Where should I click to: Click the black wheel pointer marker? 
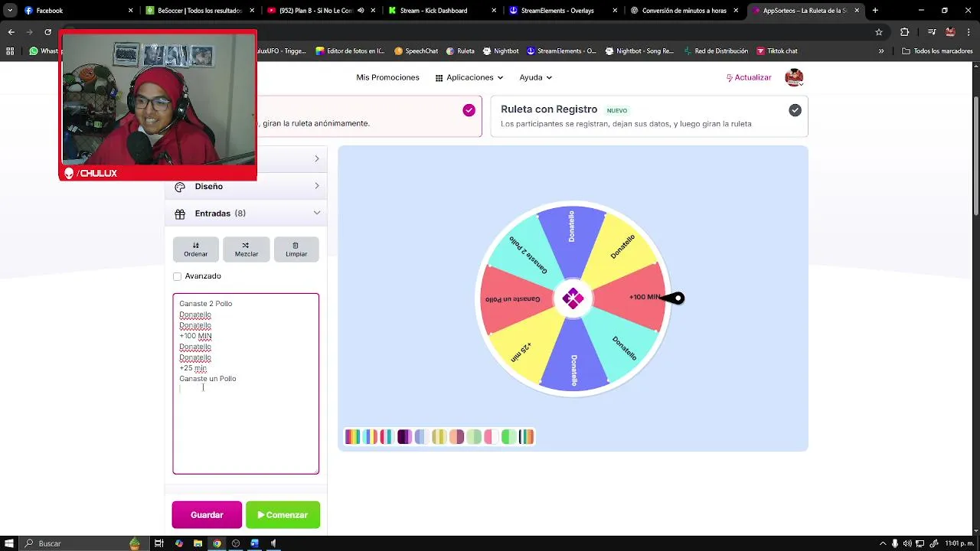(673, 298)
